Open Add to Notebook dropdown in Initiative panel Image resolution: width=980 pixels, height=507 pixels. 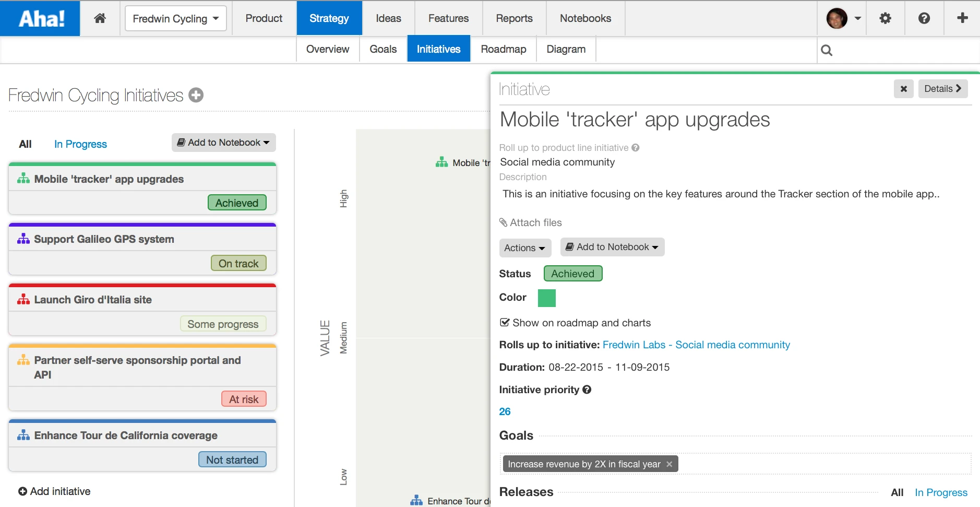[x=612, y=247]
